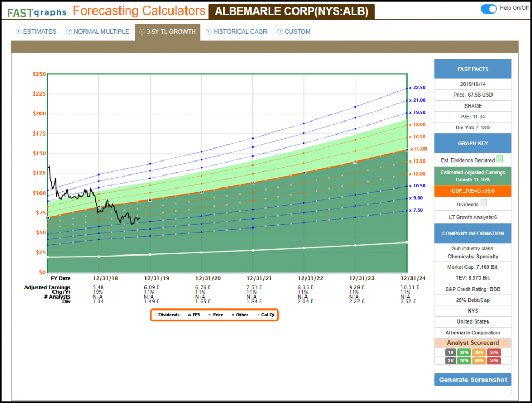Click the 30% green scorecard badge
The height and width of the screenshot is (403, 532).
coord(463,352)
